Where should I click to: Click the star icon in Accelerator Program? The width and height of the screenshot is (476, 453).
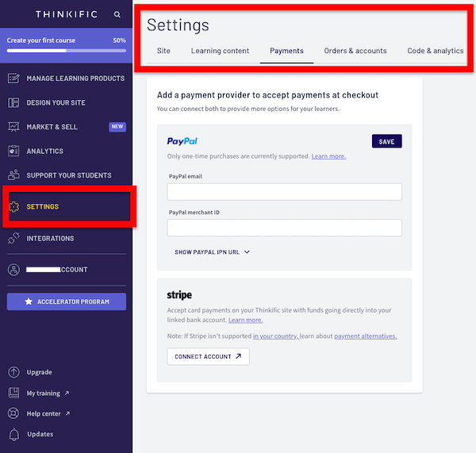[x=29, y=301]
